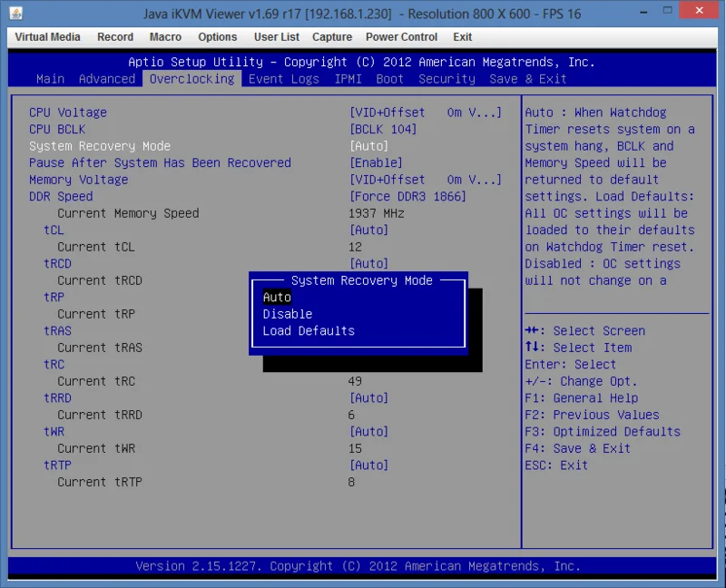This screenshot has height=588, width=726.
Task: Click the Current tCL label
Action: tap(96, 247)
